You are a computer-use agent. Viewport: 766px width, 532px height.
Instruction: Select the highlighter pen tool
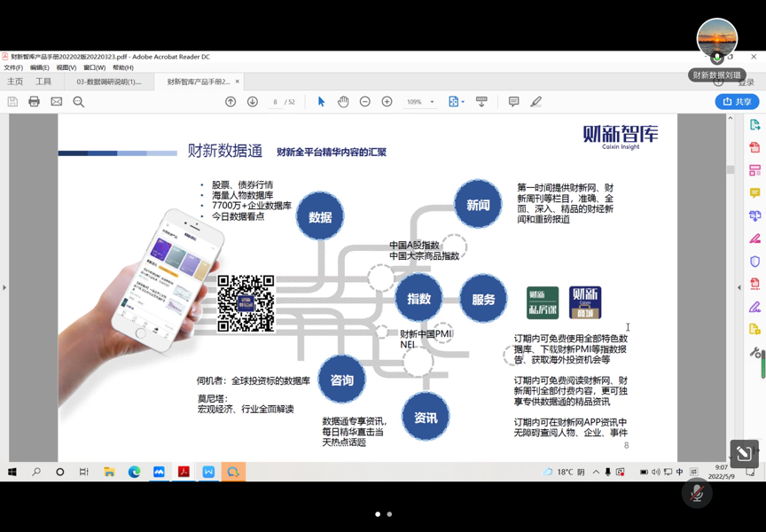click(x=536, y=102)
